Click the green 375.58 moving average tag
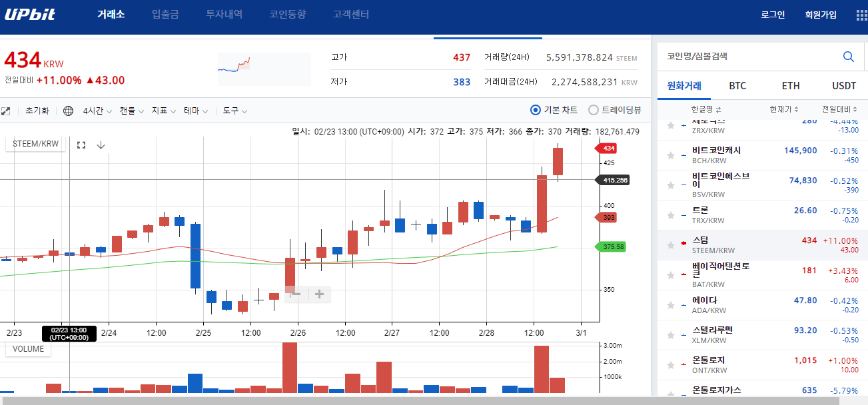The width and height of the screenshot is (868, 405). (612, 246)
